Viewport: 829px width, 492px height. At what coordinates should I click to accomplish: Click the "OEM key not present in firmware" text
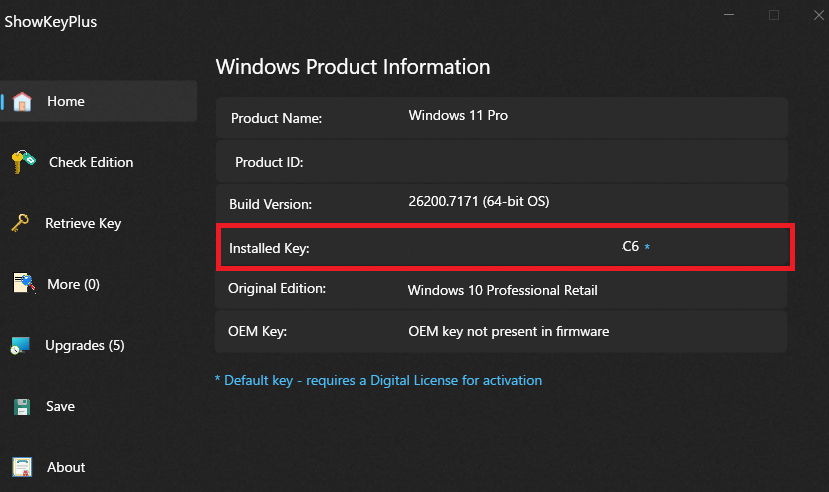coord(508,331)
